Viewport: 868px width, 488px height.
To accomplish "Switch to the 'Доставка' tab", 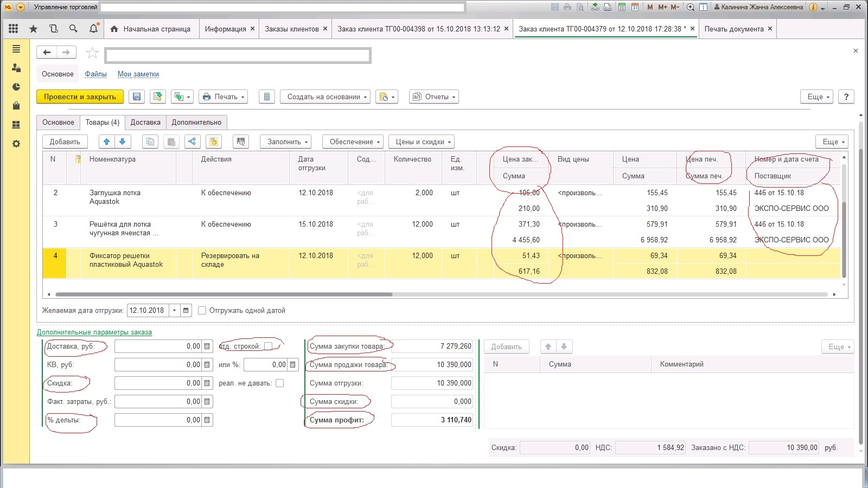I will click(145, 123).
